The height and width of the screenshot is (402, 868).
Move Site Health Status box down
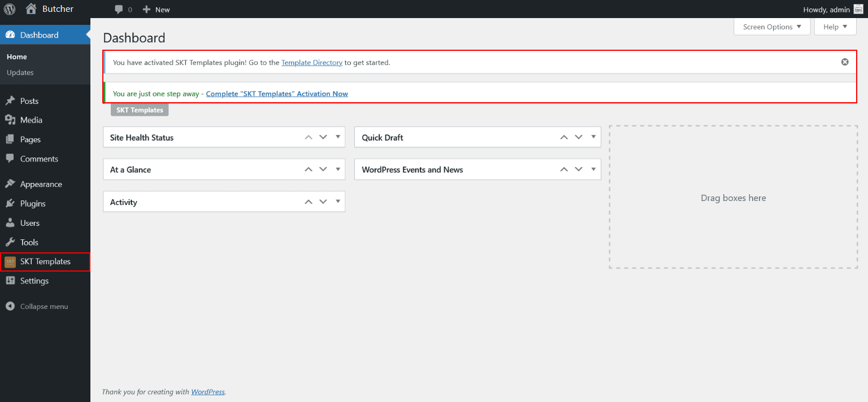323,137
